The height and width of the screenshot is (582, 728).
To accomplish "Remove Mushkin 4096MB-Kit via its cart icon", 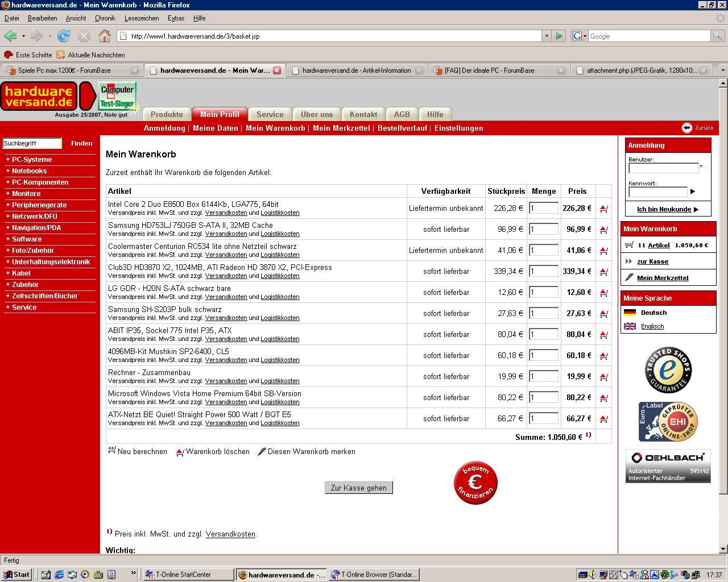I will pos(603,356).
